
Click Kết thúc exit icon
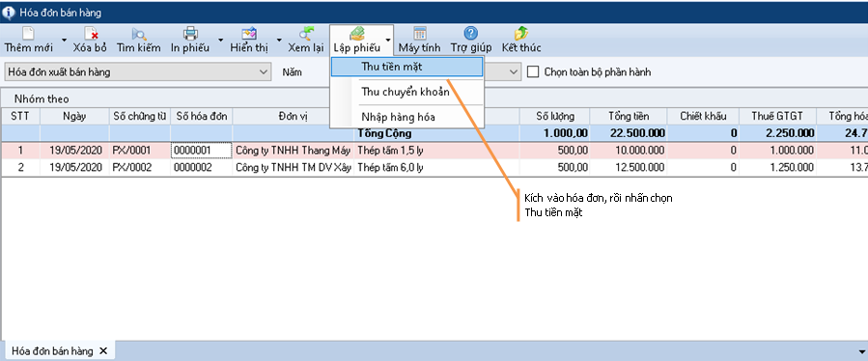pyautogui.click(x=521, y=33)
